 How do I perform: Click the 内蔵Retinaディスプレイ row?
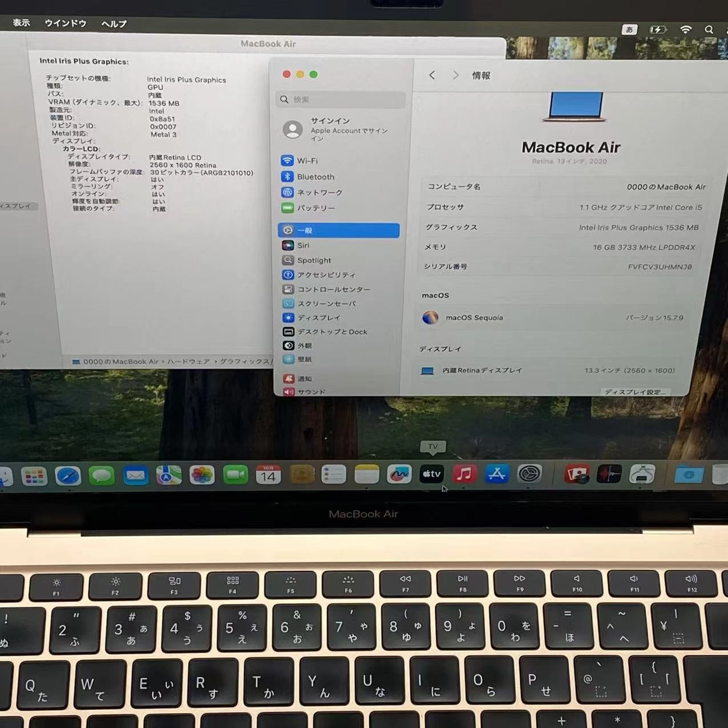pyautogui.click(x=548, y=370)
